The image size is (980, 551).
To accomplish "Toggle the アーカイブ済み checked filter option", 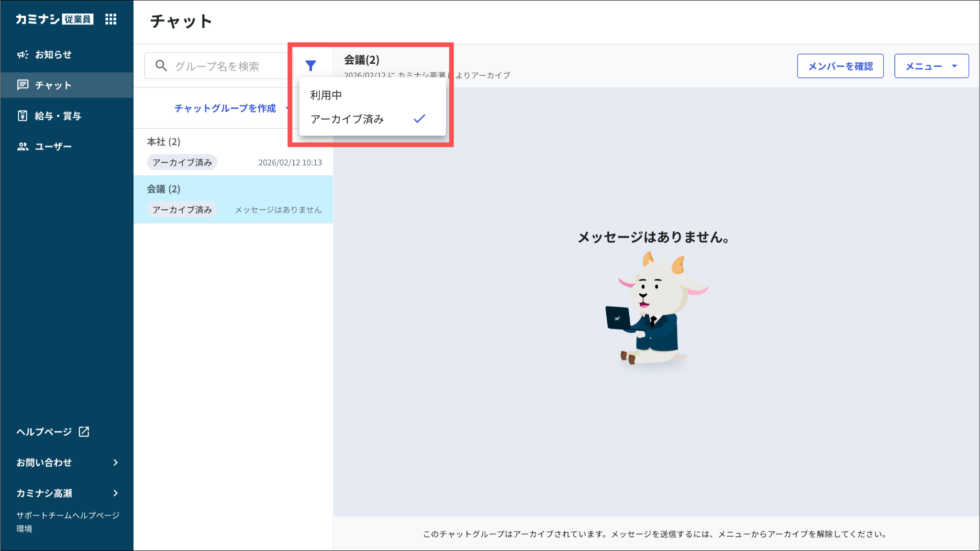I will tap(347, 119).
